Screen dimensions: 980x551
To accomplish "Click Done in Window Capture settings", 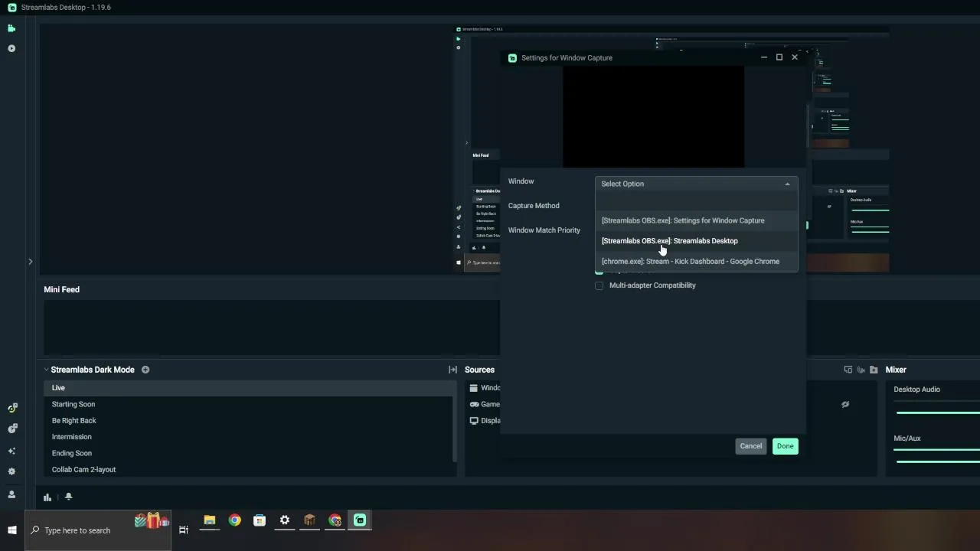I will [785, 446].
